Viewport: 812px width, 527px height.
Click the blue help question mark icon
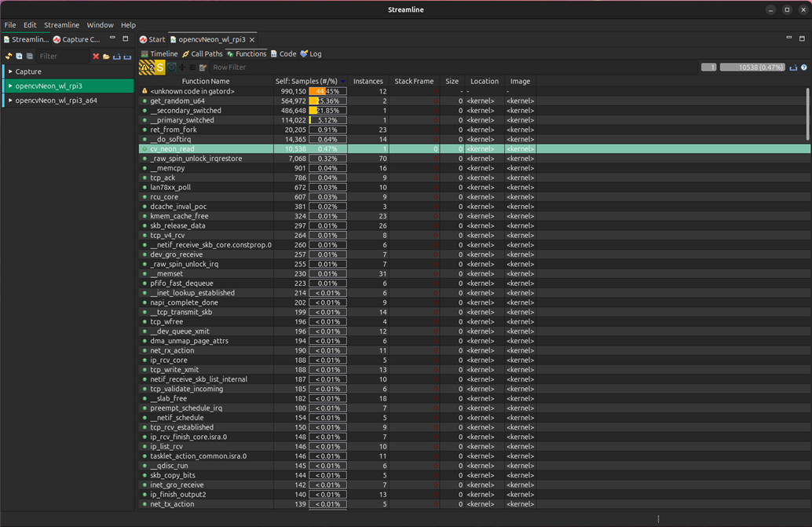point(804,68)
